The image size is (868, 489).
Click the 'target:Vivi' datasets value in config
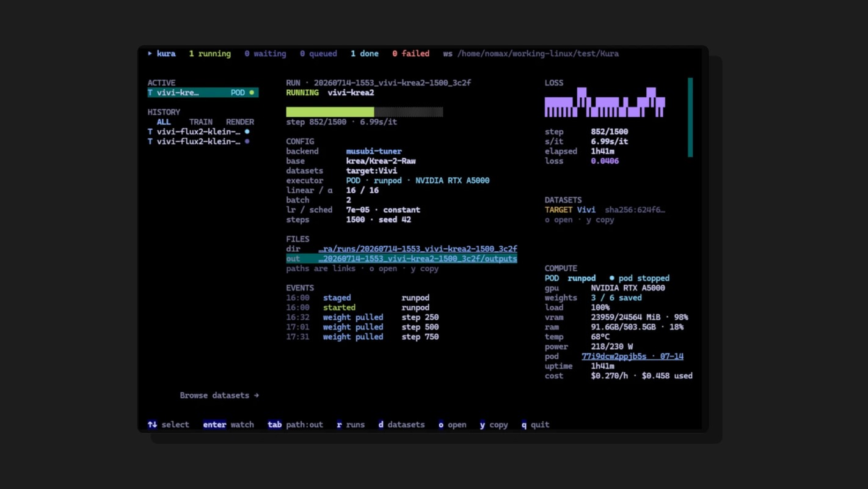[x=371, y=171]
